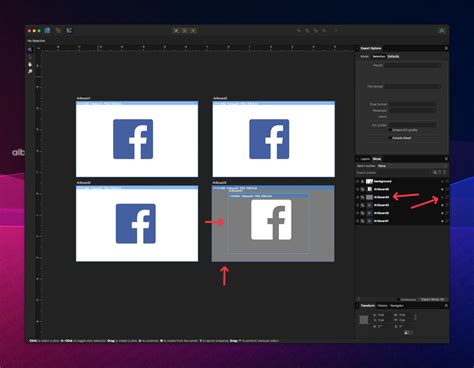Switch to the Designer persona icon
Screen dimensions: 474x368
(47, 30)
